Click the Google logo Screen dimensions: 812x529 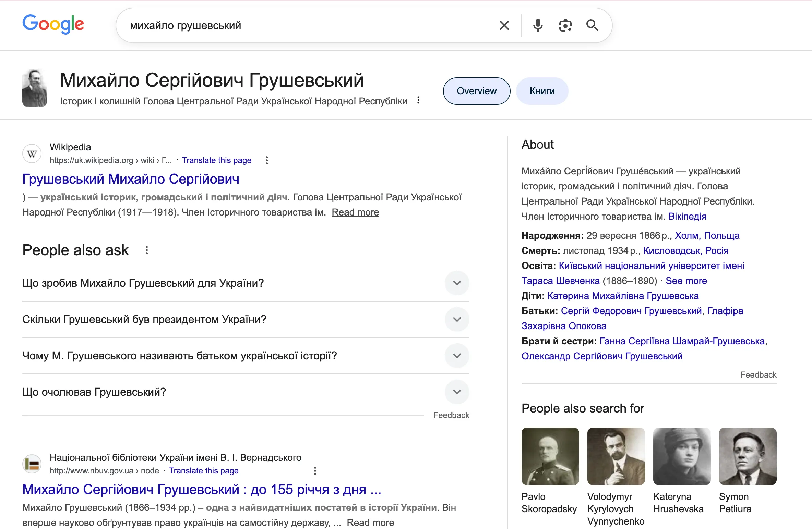pos(53,24)
